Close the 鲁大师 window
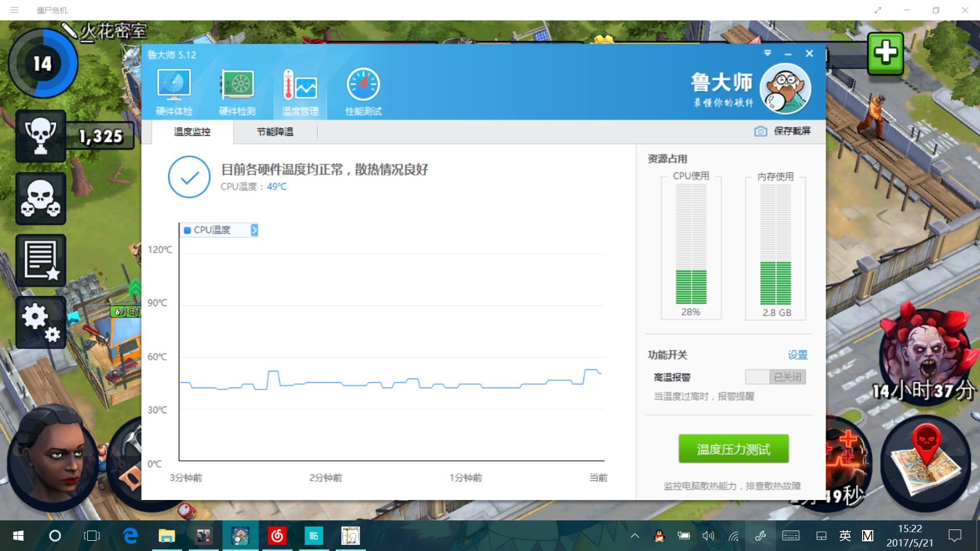The width and height of the screenshot is (980, 551). coord(809,53)
